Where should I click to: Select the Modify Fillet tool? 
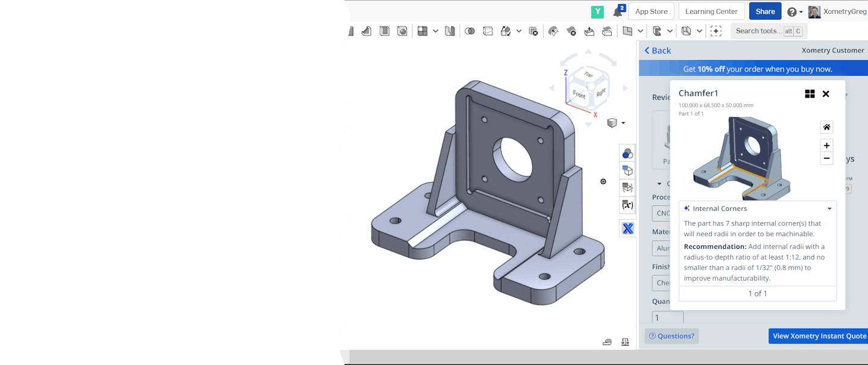pyautogui.click(x=553, y=31)
